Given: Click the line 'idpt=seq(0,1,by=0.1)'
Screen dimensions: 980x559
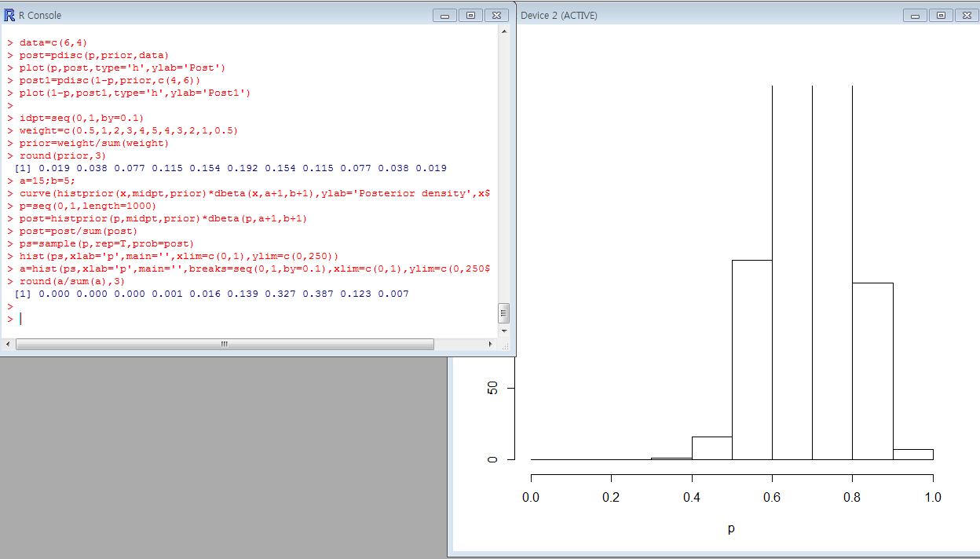Looking at the screenshot, I should coord(82,118).
